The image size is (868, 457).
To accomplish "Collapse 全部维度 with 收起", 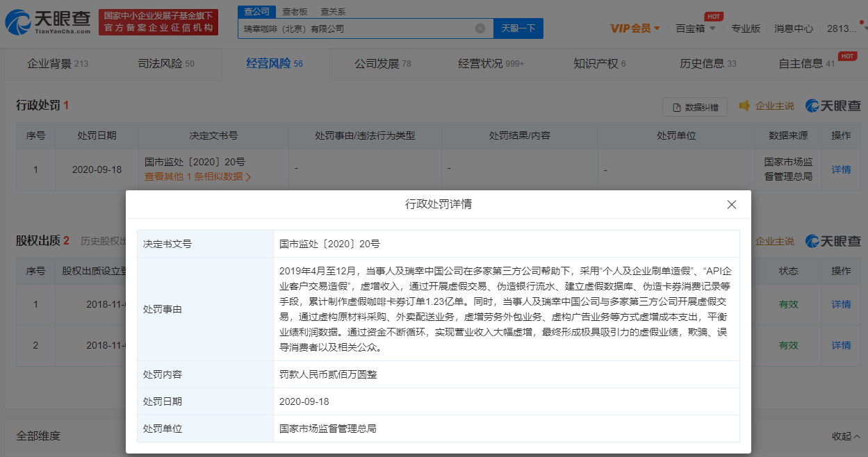I will [846, 436].
